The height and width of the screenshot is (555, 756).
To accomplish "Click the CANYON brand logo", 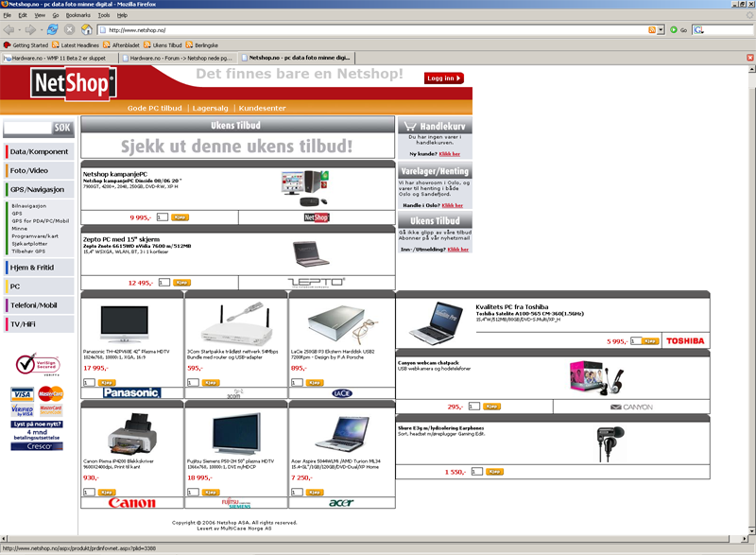I will coord(631,407).
